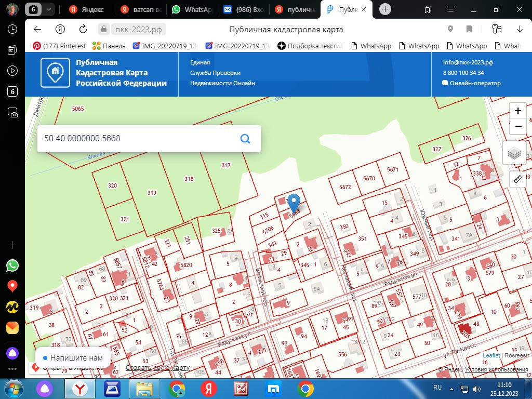Select plot 556 on the map
Image resolution: width=532 pixels, height=399 pixels.
[342, 354]
